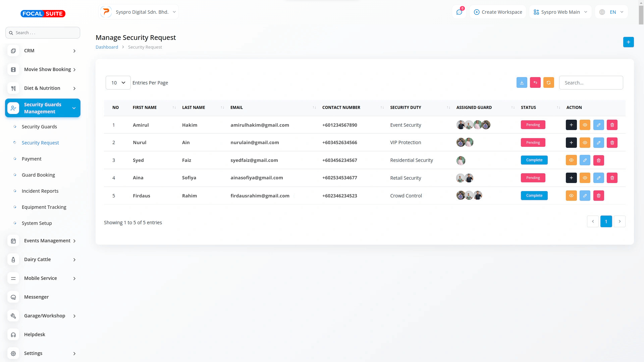View Aina Sofiya request via the eye icon
The height and width of the screenshot is (362, 644).
click(x=585, y=178)
